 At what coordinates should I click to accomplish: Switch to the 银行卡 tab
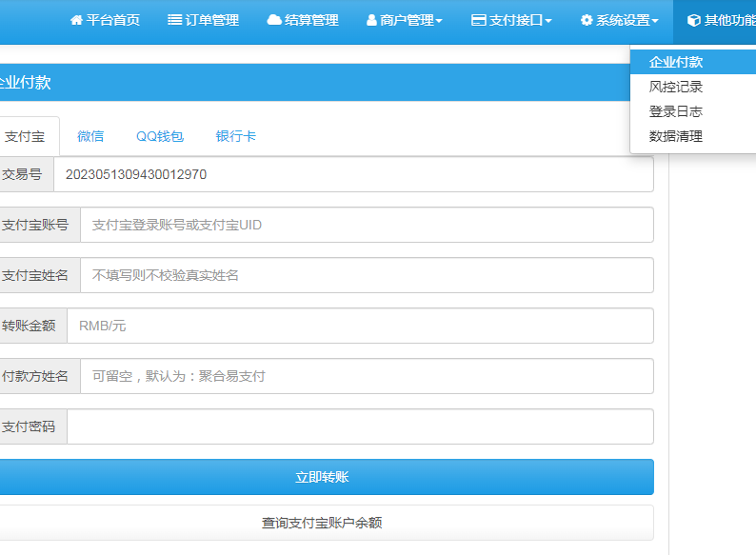click(236, 136)
